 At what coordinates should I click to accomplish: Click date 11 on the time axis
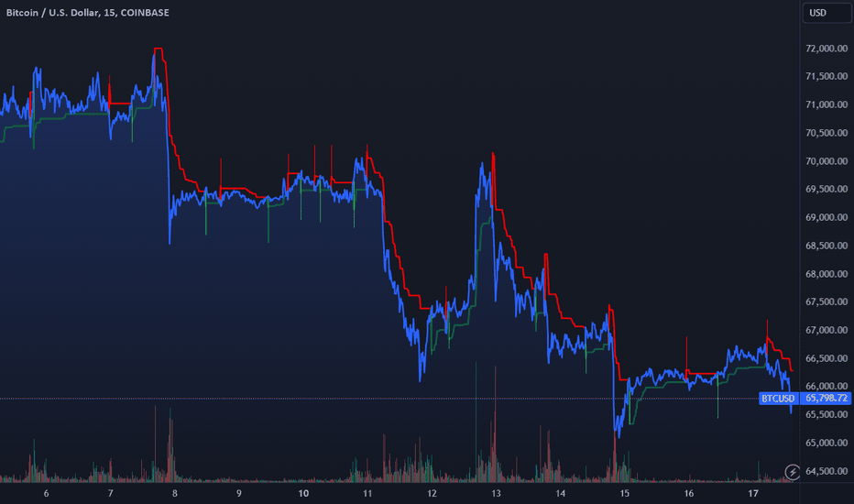pos(367,494)
